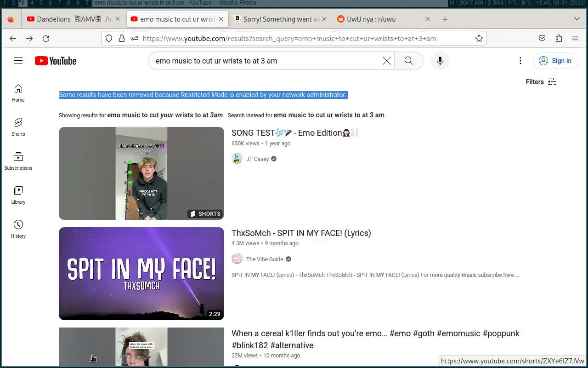Switch to workspace 3 in the top bar
588x368 pixels.
(22, 3)
